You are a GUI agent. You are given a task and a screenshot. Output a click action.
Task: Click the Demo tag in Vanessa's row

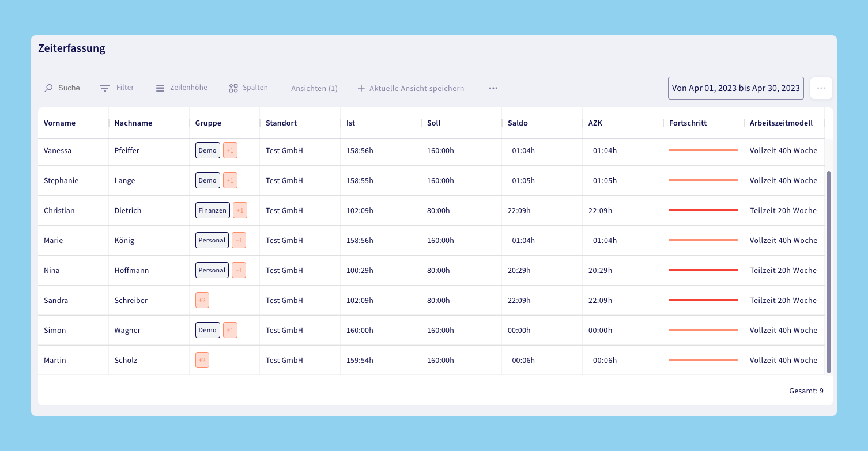tap(207, 150)
